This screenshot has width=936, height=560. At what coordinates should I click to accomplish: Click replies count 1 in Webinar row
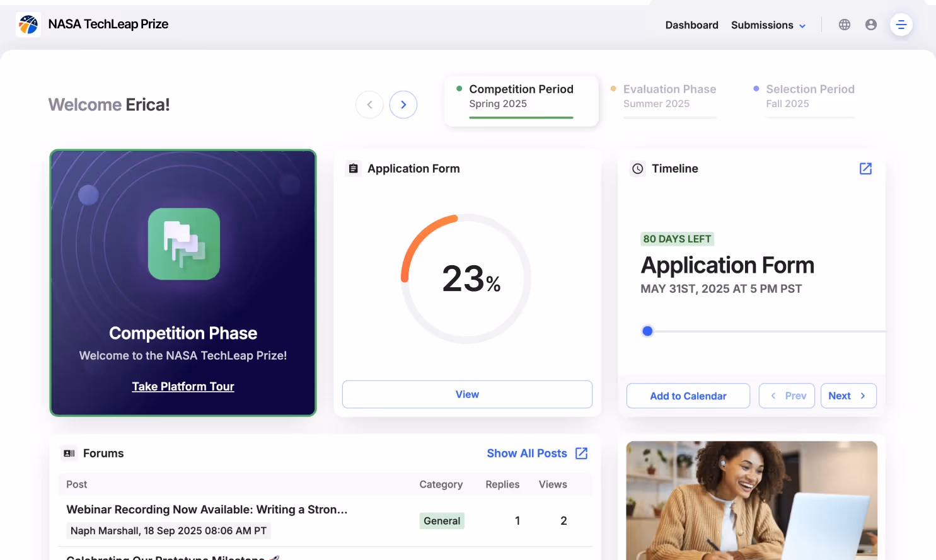click(x=517, y=521)
